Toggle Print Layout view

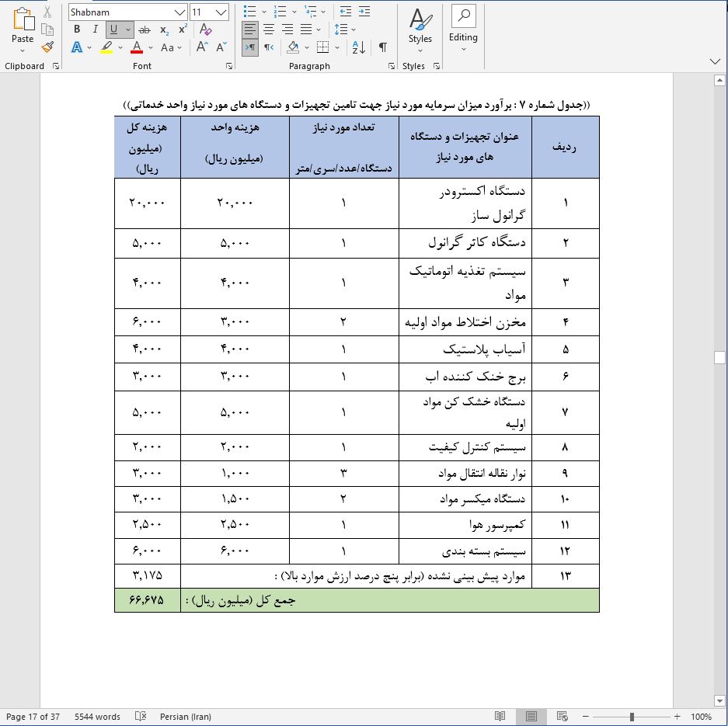coord(531,716)
